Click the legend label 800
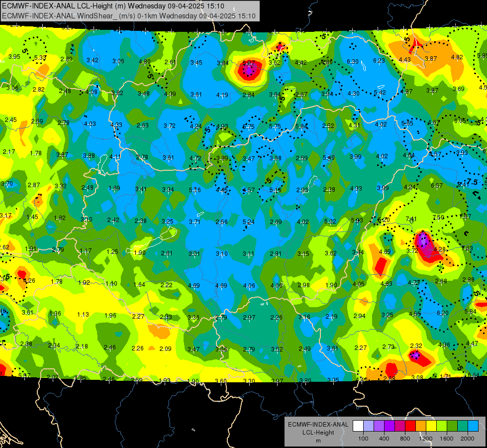Screen dimensions: 487x448 tap(405, 439)
